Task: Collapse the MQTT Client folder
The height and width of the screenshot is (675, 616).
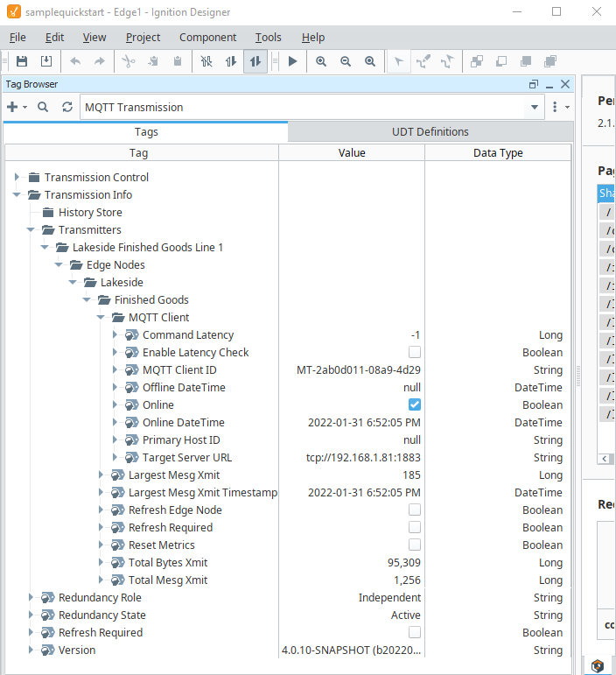Action: click(x=101, y=317)
